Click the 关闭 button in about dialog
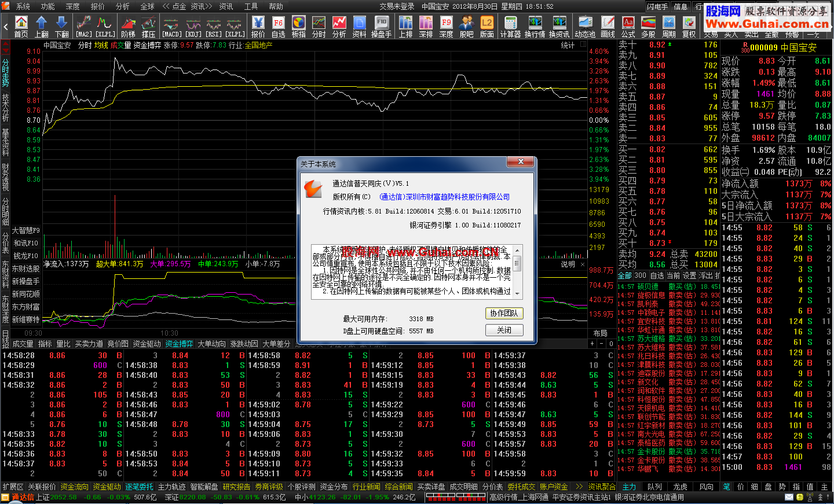The width and height of the screenshot is (834, 504). (x=504, y=330)
